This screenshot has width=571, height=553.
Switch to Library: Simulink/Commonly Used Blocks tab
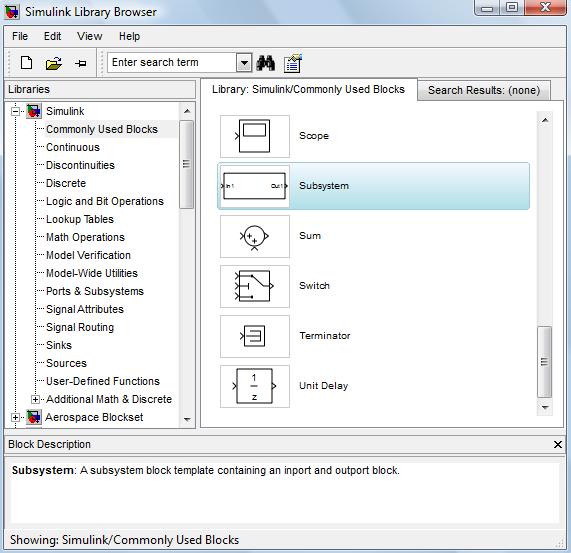[308, 89]
